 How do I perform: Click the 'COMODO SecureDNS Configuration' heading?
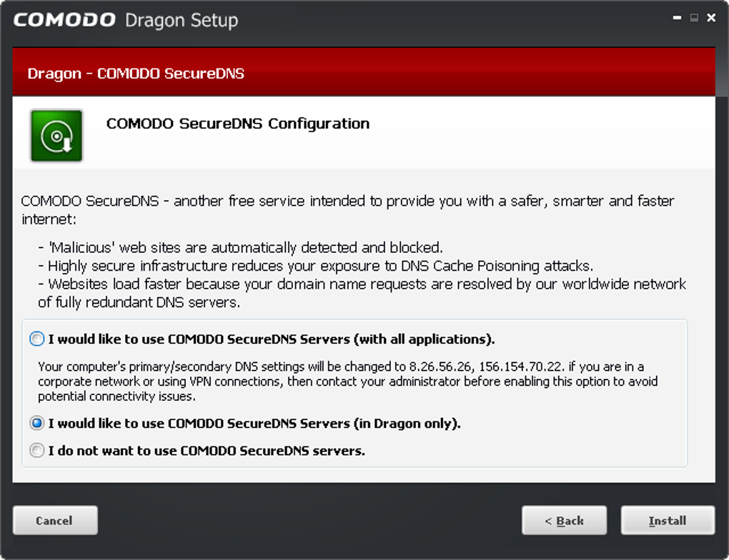tap(238, 124)
